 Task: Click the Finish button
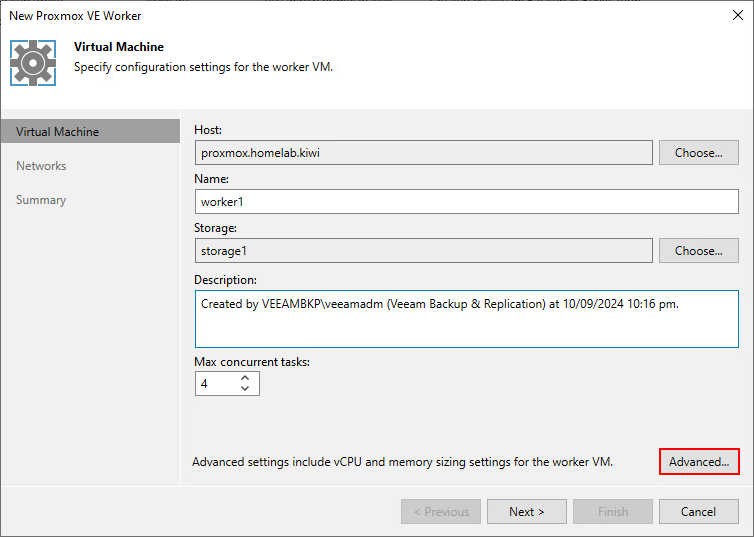coord(612,512)
